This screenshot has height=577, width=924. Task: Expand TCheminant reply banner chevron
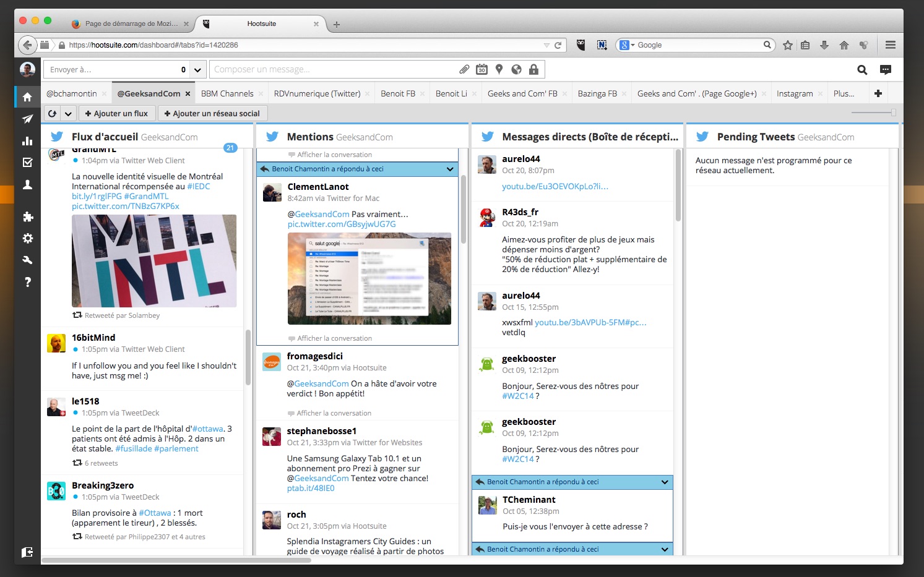coord(665,482)
